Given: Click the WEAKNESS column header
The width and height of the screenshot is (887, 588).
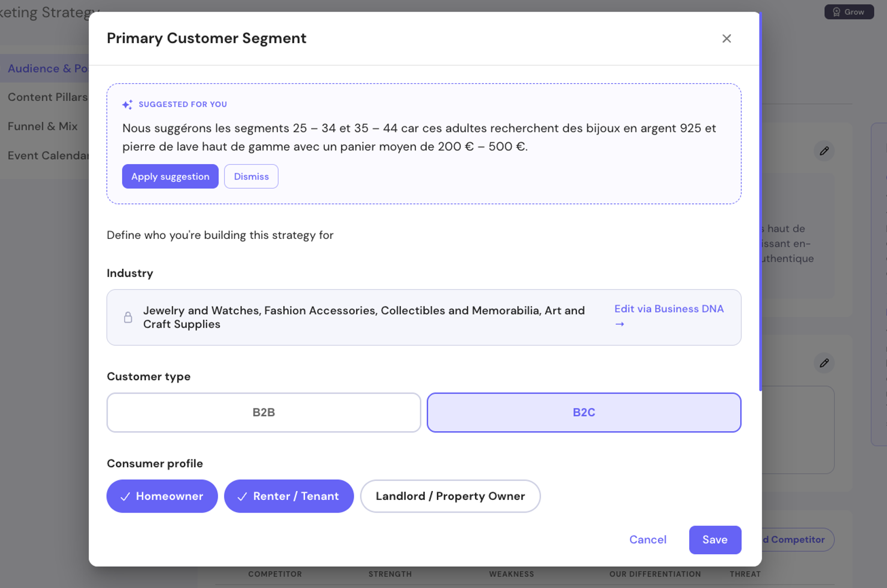Looking at the screenshot, I should (x=511, y=574).
